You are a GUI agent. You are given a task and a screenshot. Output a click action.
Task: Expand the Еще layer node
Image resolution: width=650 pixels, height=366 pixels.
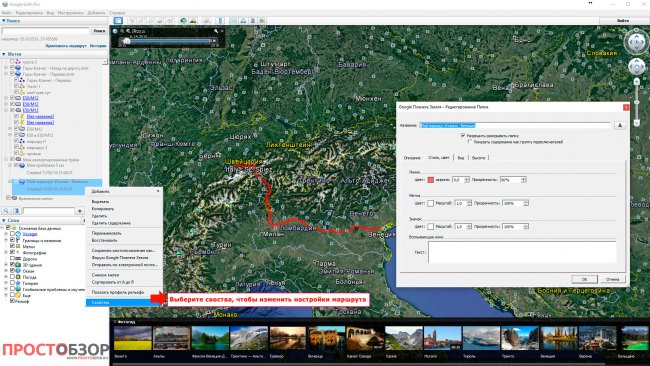pyautogui.click(x=6, y=295)
